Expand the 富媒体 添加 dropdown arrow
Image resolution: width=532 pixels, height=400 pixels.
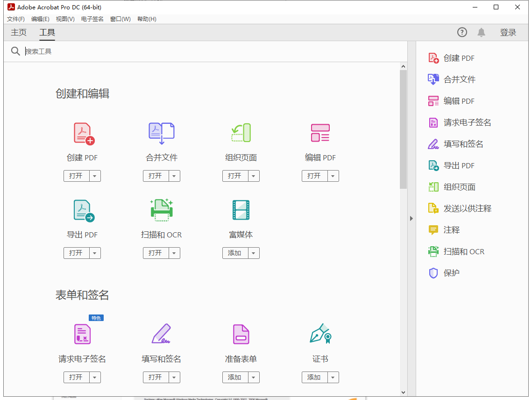coord(254,253)
